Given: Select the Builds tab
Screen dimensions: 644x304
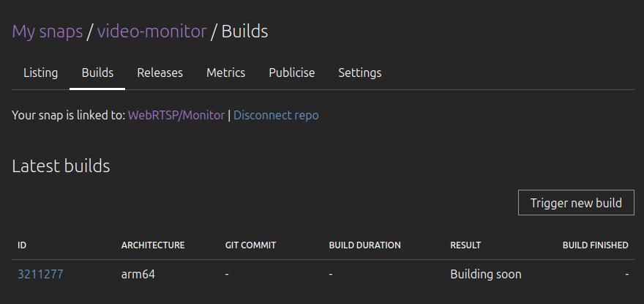Looking at the screenshot, I should tap(97, 73).
